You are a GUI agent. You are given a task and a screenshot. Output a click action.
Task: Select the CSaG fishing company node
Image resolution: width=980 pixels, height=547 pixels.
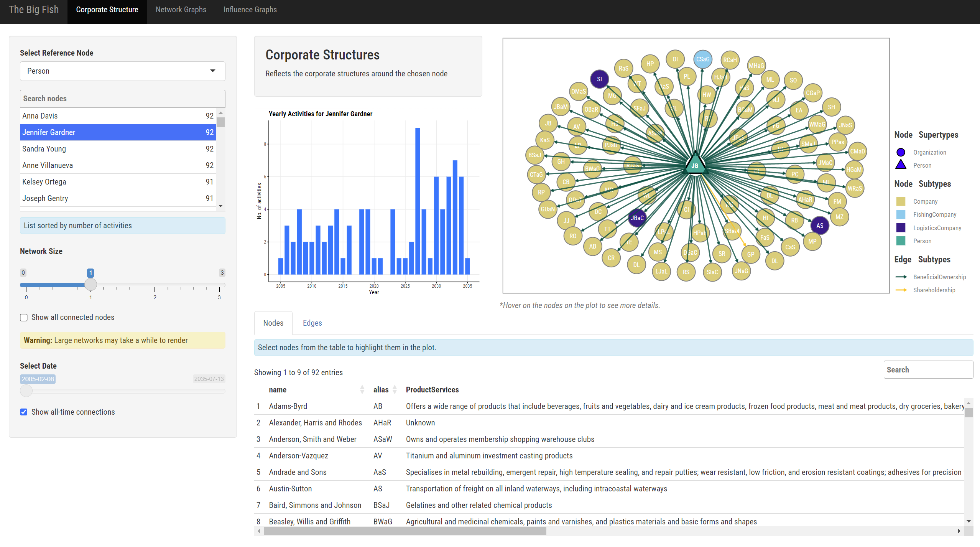702,59
